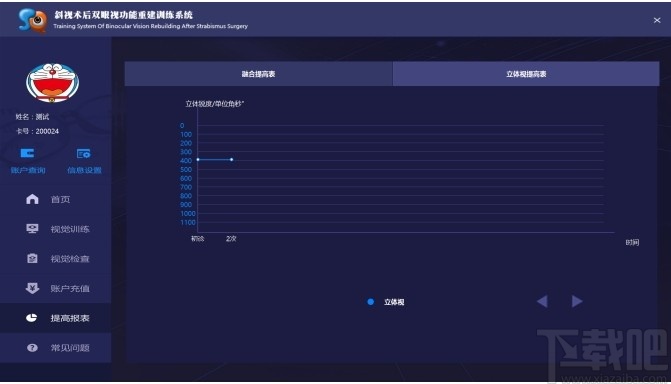This screenshot has height=384, width=671.
Task: Click the Doraemon user avatar
Action: point(52,83)
